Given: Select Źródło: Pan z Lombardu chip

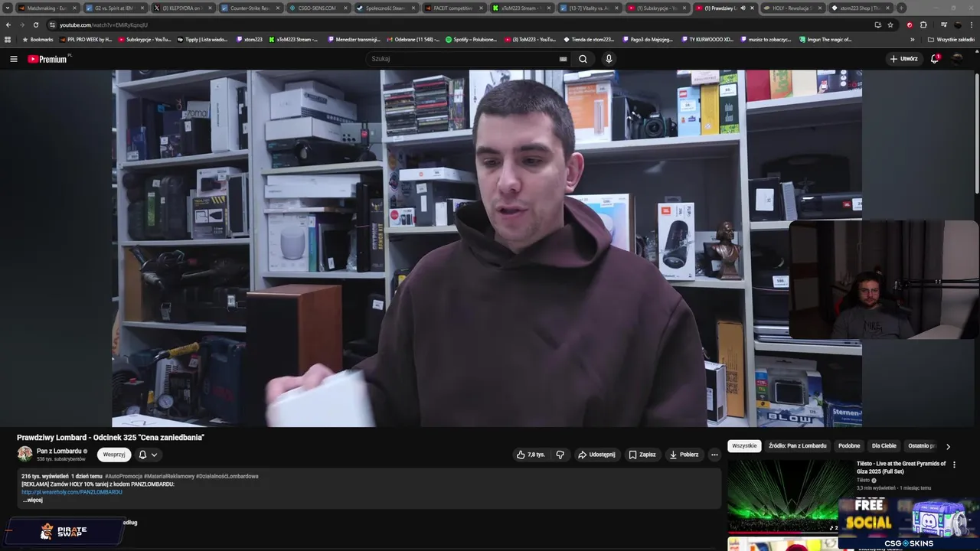Looking at the screenshot, I should pos(798,446).
